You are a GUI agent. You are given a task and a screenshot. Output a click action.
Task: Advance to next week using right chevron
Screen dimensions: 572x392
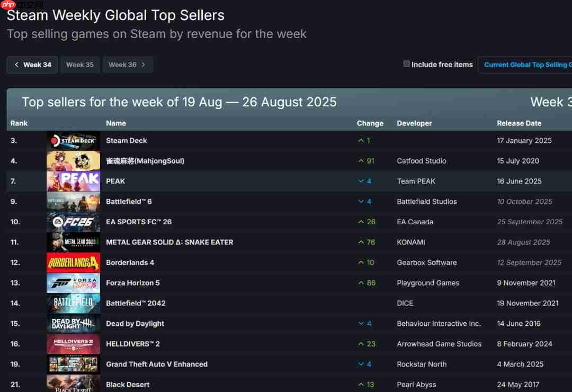tap(144, 65)
